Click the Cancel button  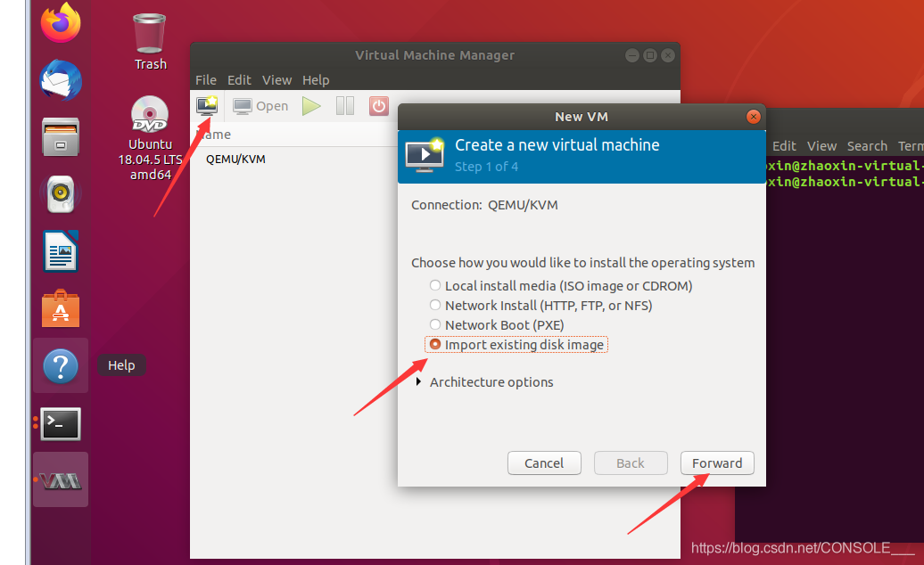[x=544, y=463]
